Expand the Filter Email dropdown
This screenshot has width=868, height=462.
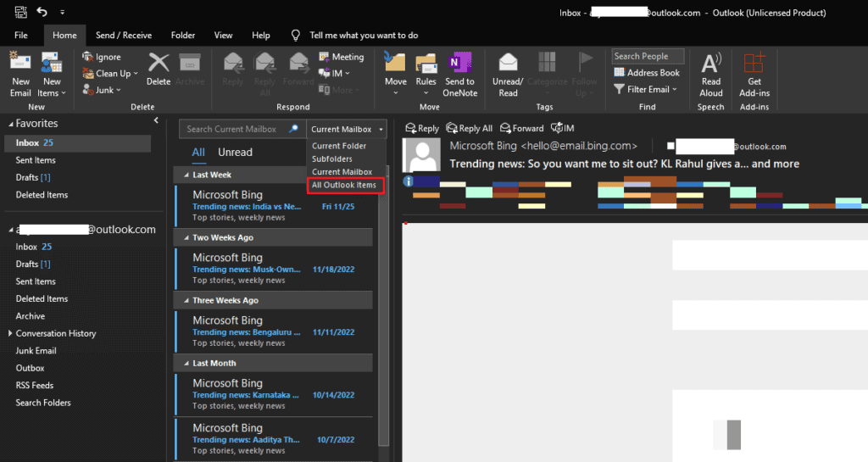click(647, 89)
